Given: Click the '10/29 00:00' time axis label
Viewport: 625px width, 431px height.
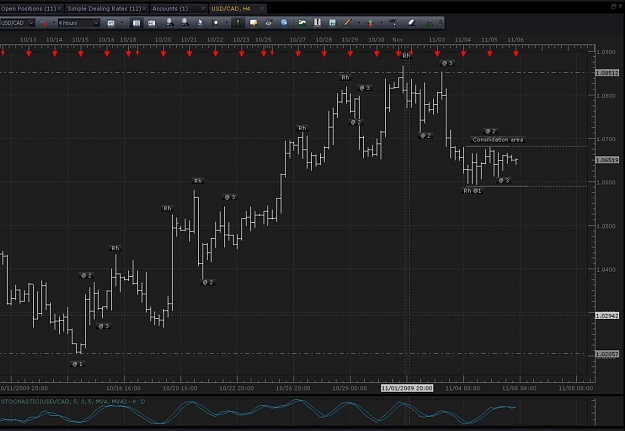Looking at the screenshot, I should [350, 388].
